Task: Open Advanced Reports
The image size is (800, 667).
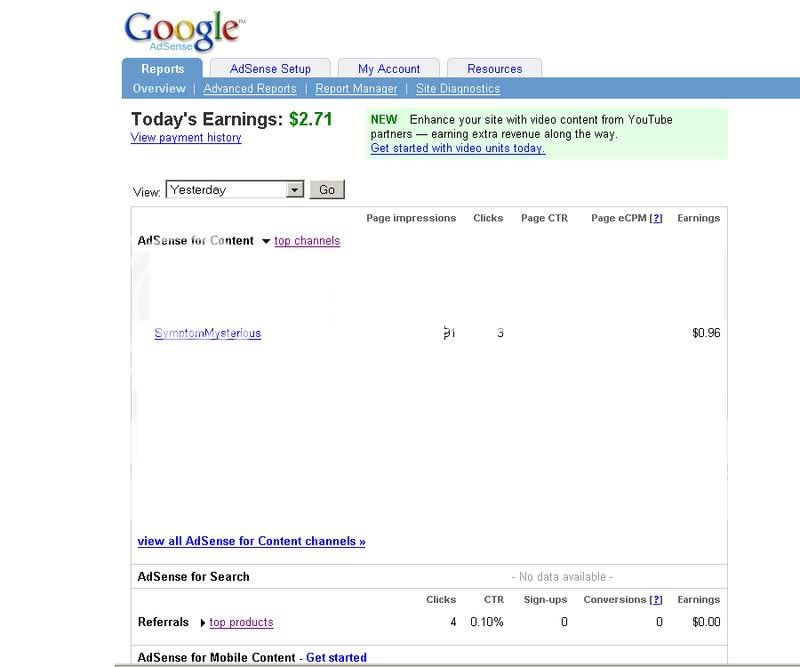Action: click(249, 88)
